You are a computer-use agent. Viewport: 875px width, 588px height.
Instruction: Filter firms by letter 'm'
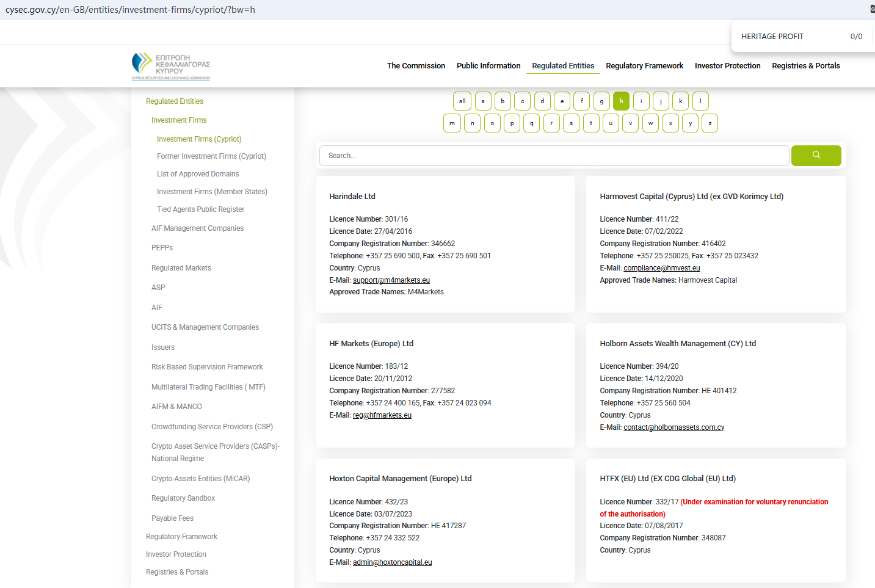tap(452, 123)
